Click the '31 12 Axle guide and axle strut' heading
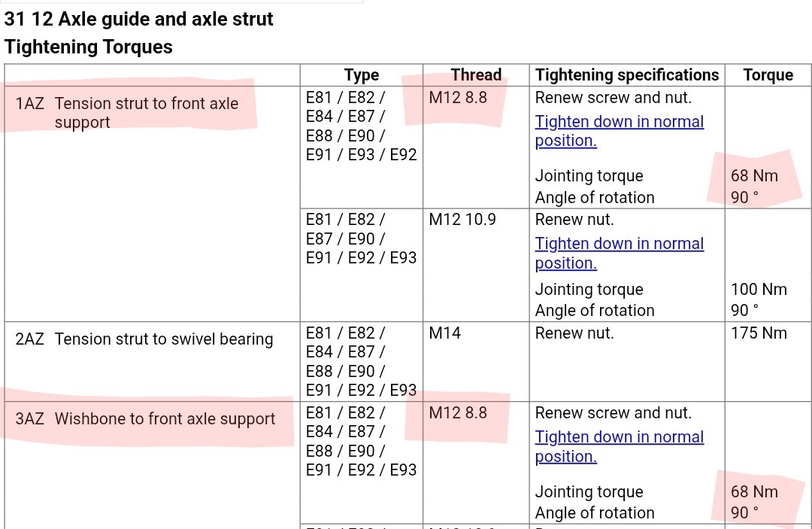812x529 pixels. (x=138, y=19)
